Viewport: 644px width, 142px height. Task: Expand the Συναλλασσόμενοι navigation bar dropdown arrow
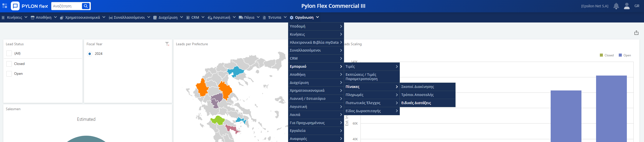pyautogui.click(x=149, y=17)
